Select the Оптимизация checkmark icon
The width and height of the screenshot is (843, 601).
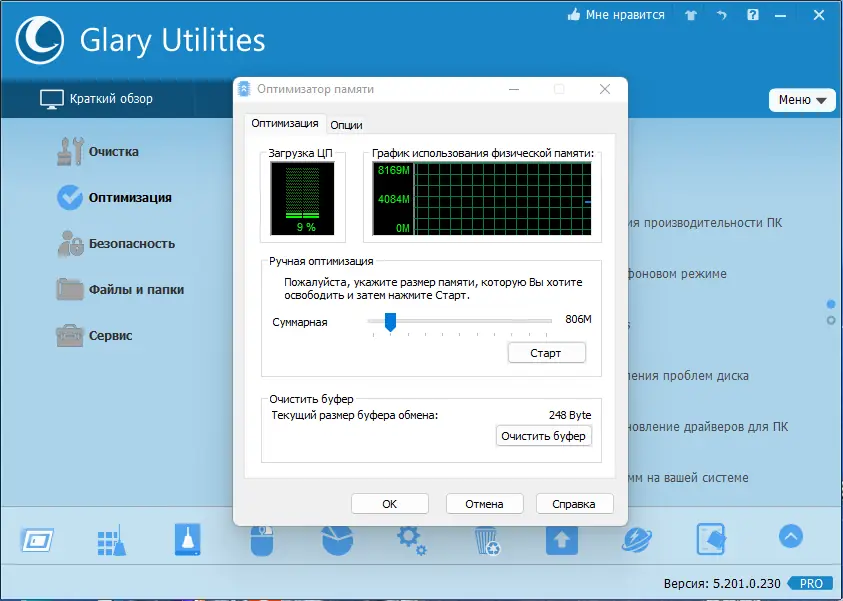point(70,197)
